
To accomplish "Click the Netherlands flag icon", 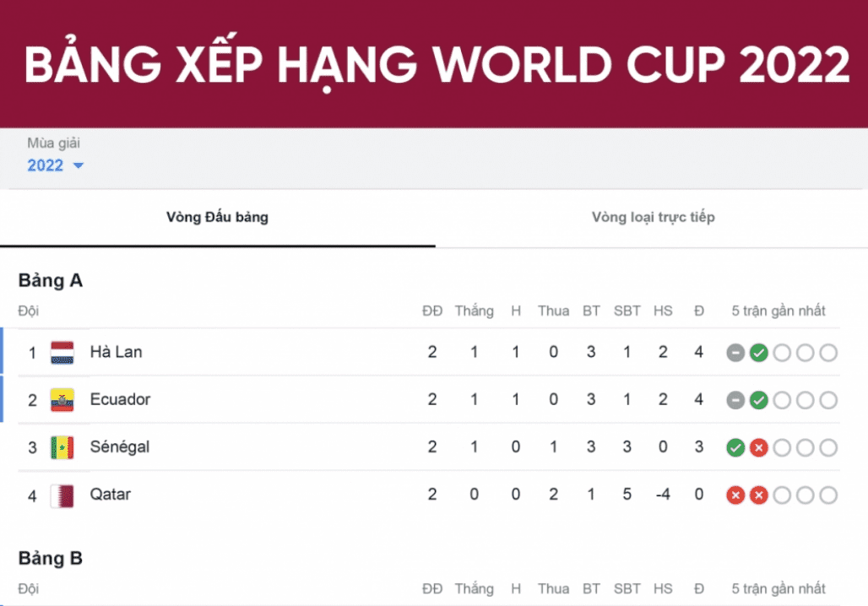I will click(x=62, y=352).
